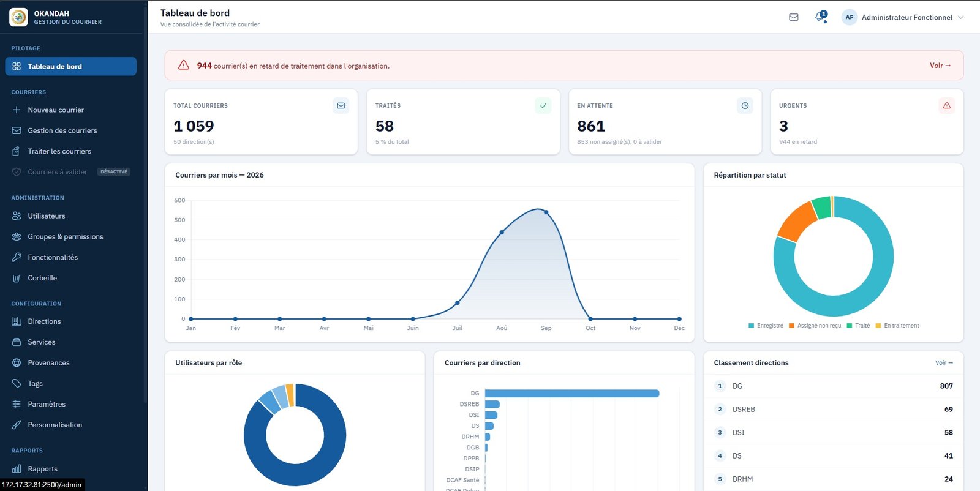Toggle the Traité legend entry
This screenshot has width=980, height=491.
pyautogui.click(x=858, y=326)
